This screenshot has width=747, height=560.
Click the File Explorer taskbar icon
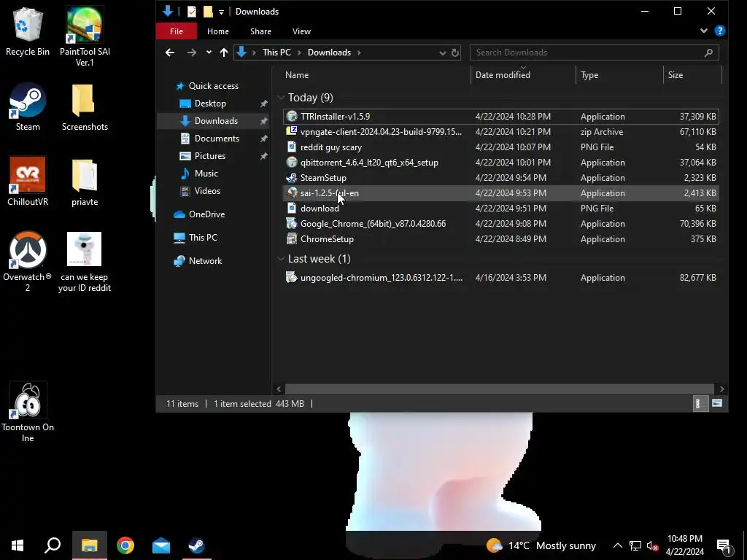89,545
